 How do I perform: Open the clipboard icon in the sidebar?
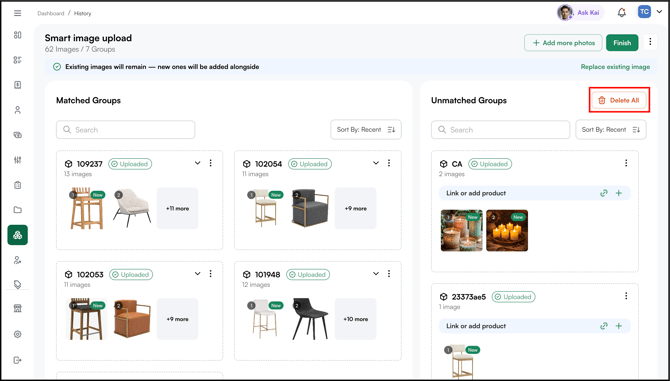tap(18, 185)
